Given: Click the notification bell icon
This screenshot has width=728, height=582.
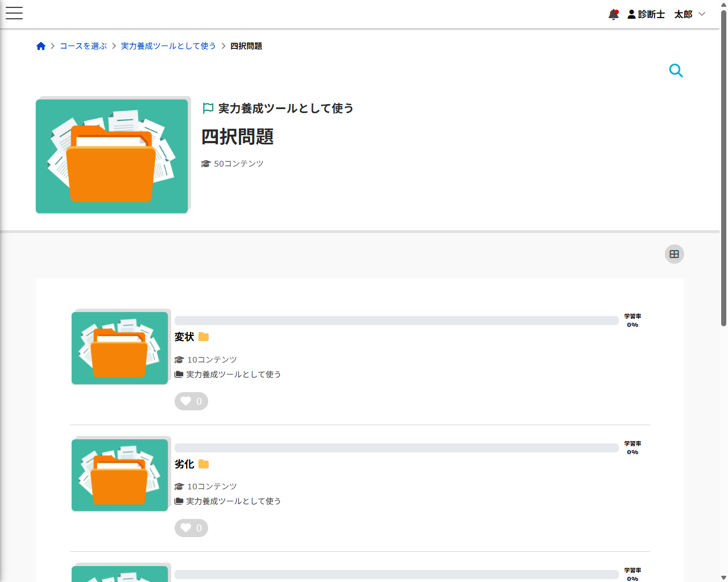Looking at the screenshot, I should click(x=614, y=14).
